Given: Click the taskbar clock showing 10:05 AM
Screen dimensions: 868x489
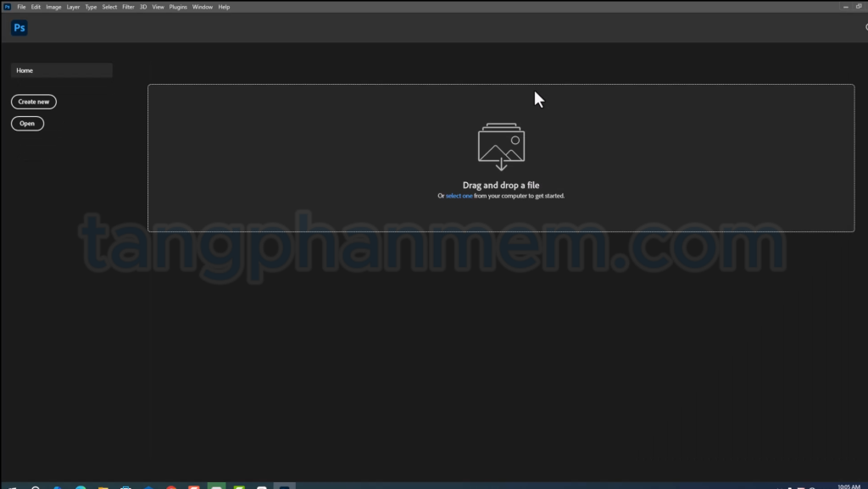Looking at the screenshot, I should click(849, 486).
